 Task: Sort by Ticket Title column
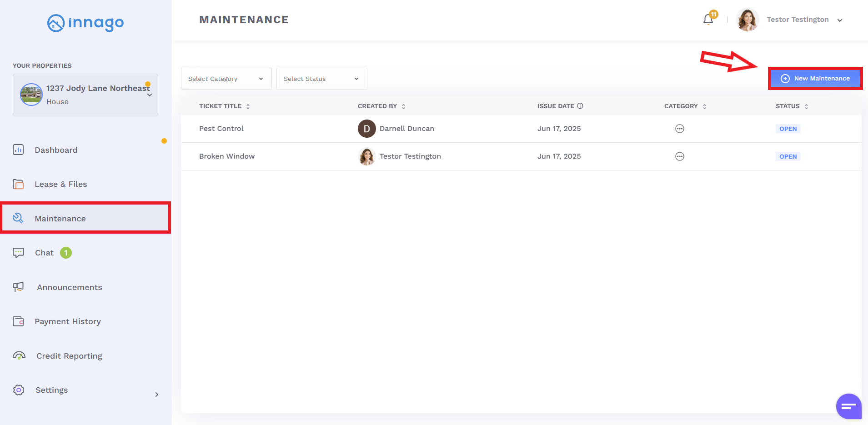[x=248, y=106]
